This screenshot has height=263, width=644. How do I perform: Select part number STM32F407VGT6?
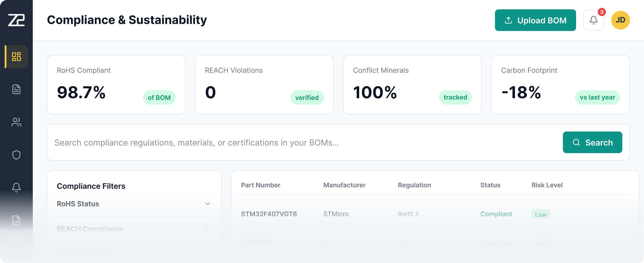[269, 214]
